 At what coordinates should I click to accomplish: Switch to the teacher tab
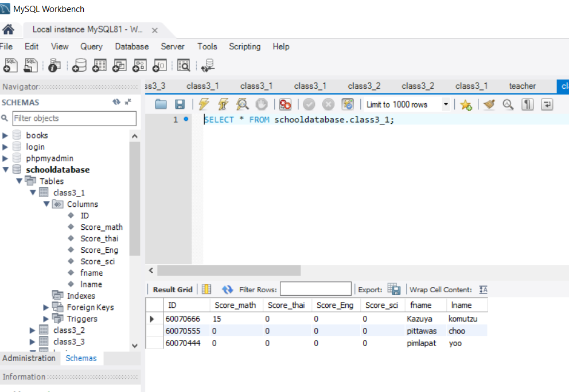click(521, 86)
